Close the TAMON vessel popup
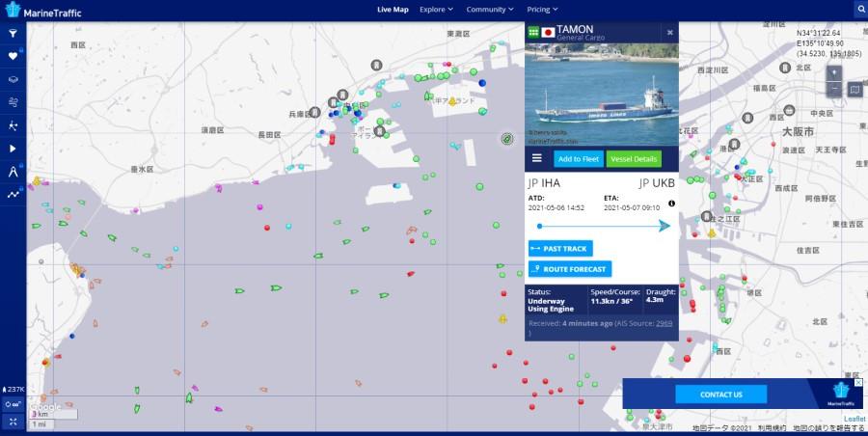The image size is (868, 436). pos(670,33)
